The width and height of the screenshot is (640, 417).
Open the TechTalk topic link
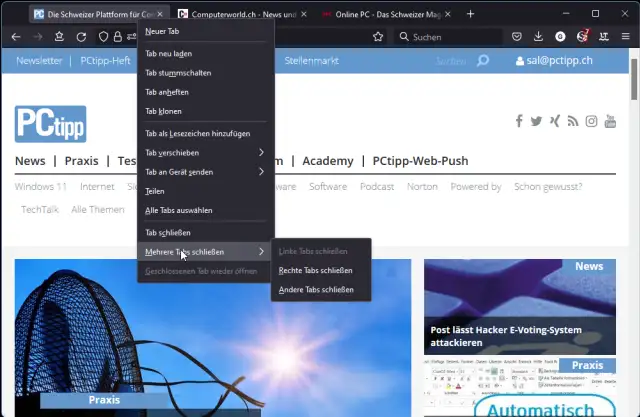40,210
